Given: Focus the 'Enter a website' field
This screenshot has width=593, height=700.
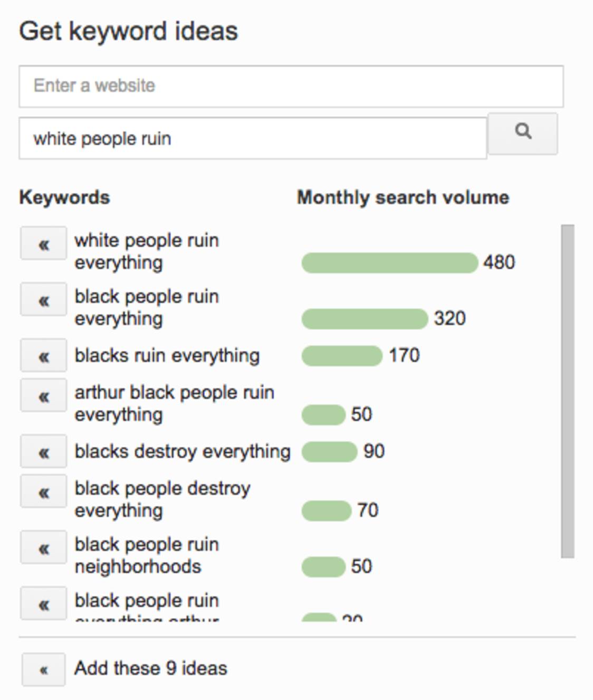Looking at the screenshot, I should (x=291, y=87).
